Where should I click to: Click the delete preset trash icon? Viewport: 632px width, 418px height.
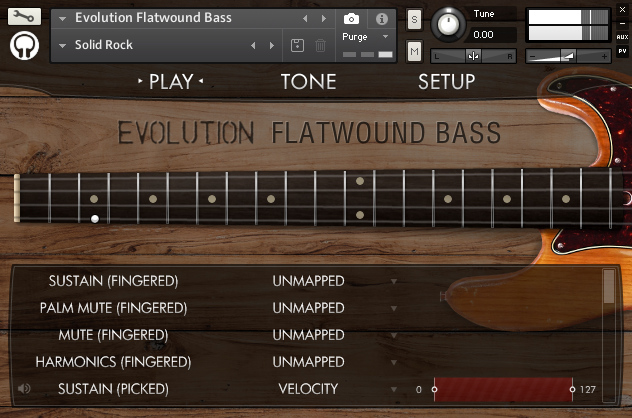(x=320, y=45)
